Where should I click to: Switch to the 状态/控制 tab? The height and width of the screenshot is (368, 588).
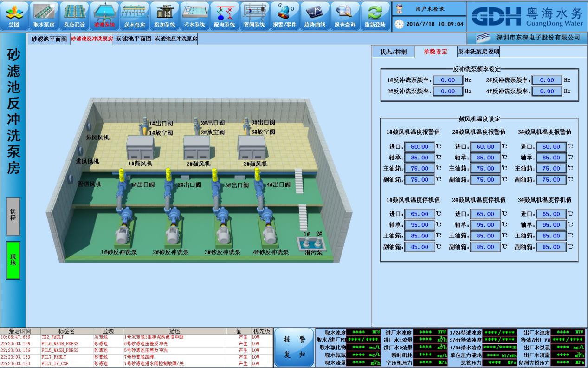click(x=393, y=52)
